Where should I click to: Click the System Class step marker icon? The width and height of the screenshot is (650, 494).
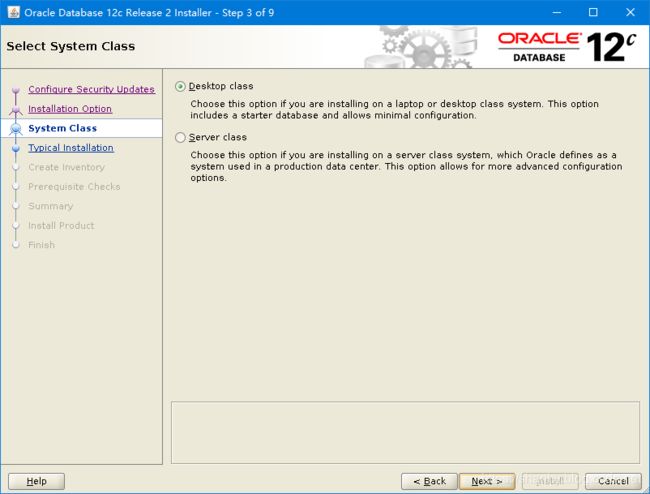pos(16,129)
